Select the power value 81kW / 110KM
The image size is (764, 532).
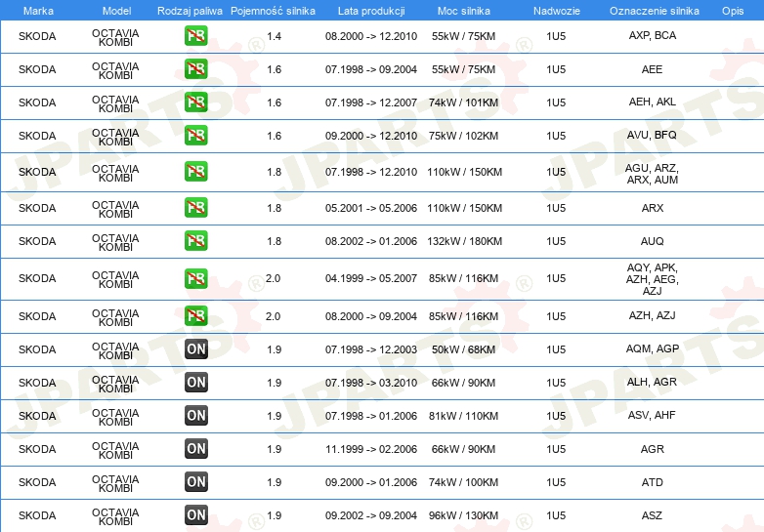463,416
